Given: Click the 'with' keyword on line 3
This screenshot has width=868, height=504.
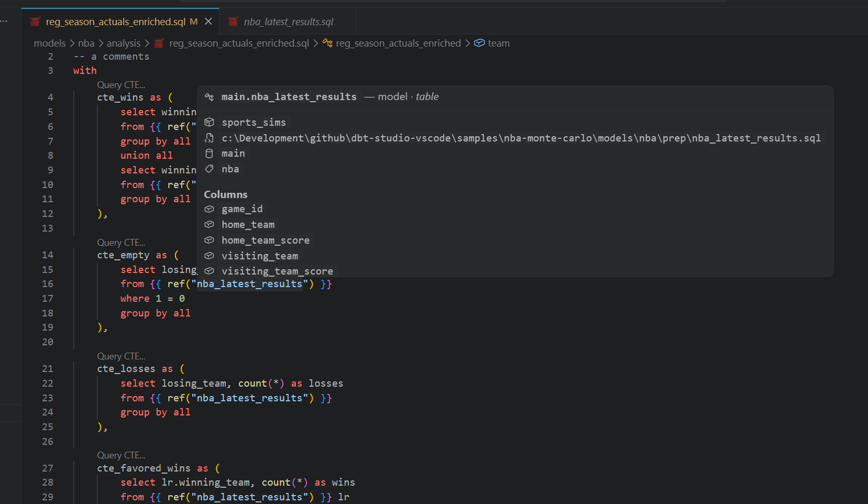Looking at the screenshot, I should tap(85, 71).
